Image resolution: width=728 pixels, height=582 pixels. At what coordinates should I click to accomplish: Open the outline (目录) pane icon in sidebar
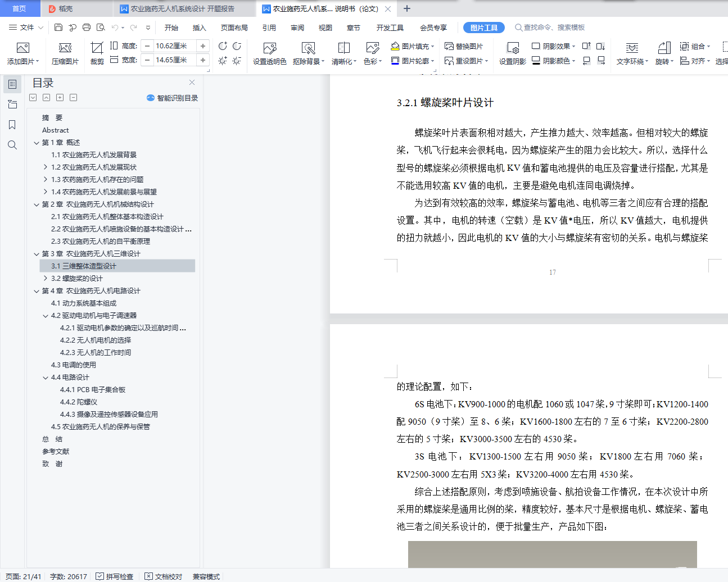(x=12, y=84)
